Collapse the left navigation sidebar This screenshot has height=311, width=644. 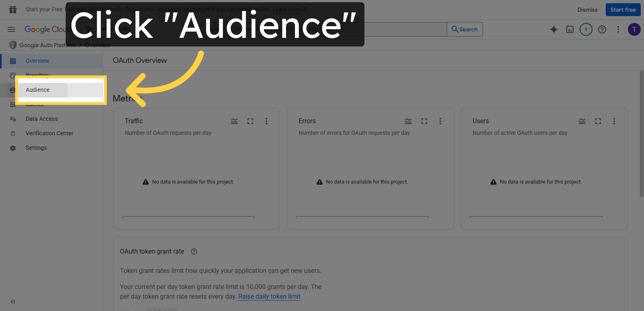coord(12,302)
